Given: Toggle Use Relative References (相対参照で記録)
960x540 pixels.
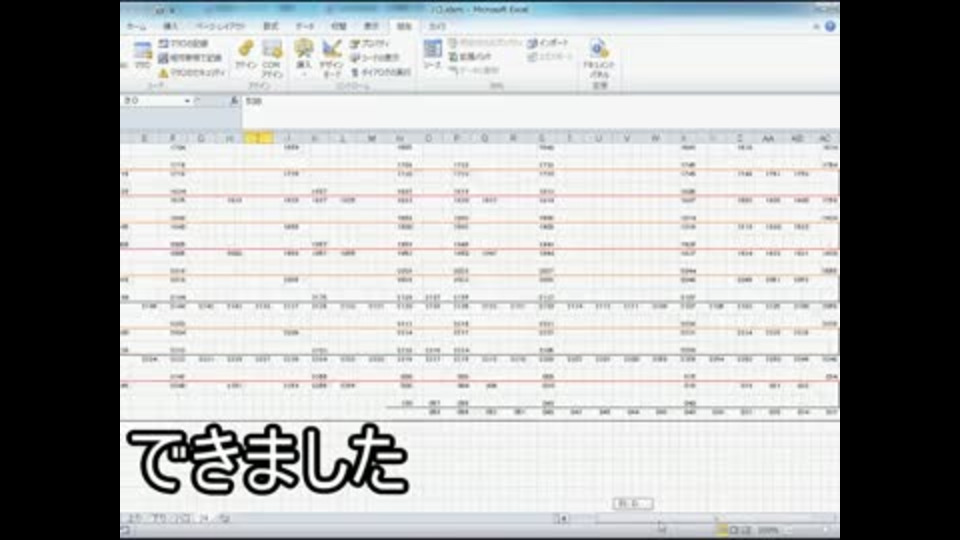Looking at the screenshot, I should (x=190, y=58).
